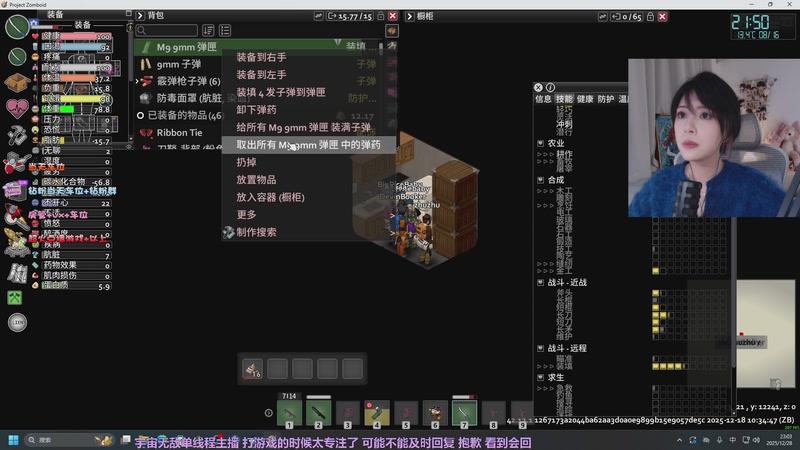
Task: Close the character info panel
Action: tap(538, 87)
